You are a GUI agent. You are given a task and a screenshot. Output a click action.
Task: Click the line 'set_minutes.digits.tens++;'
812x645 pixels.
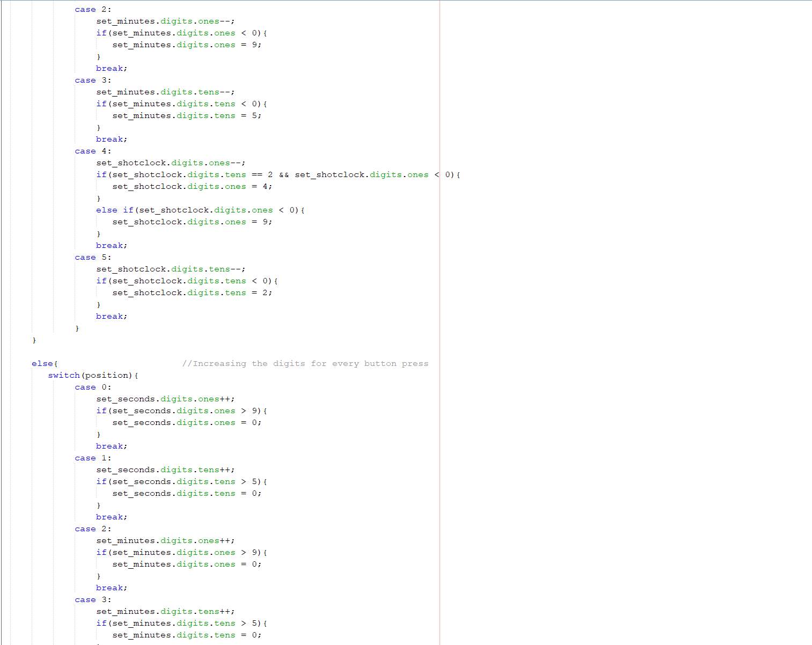(165, 612)
